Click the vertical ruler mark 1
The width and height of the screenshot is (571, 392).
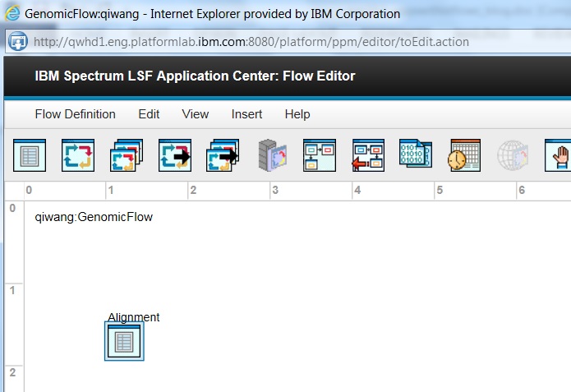pos(12,290)
